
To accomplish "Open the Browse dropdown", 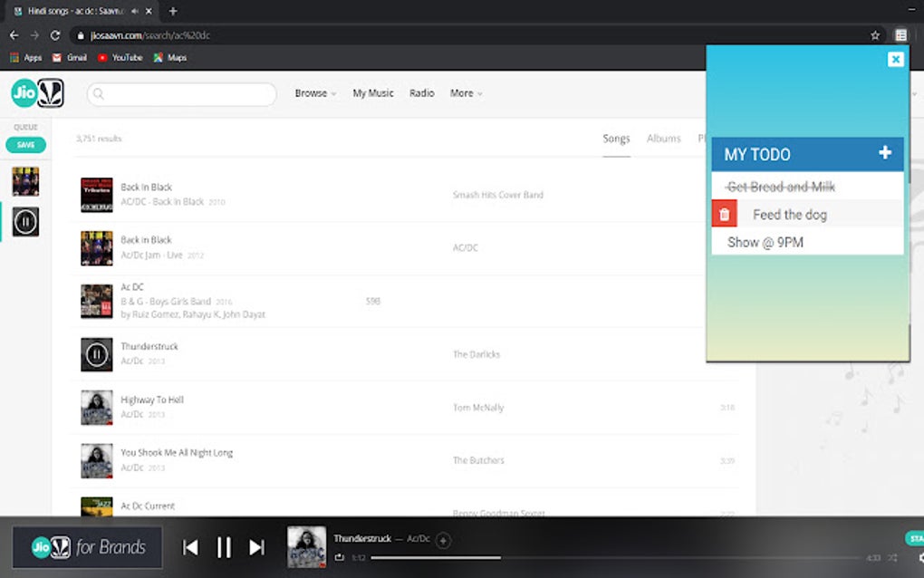I will pyautogui.click(x=314, y=93).
